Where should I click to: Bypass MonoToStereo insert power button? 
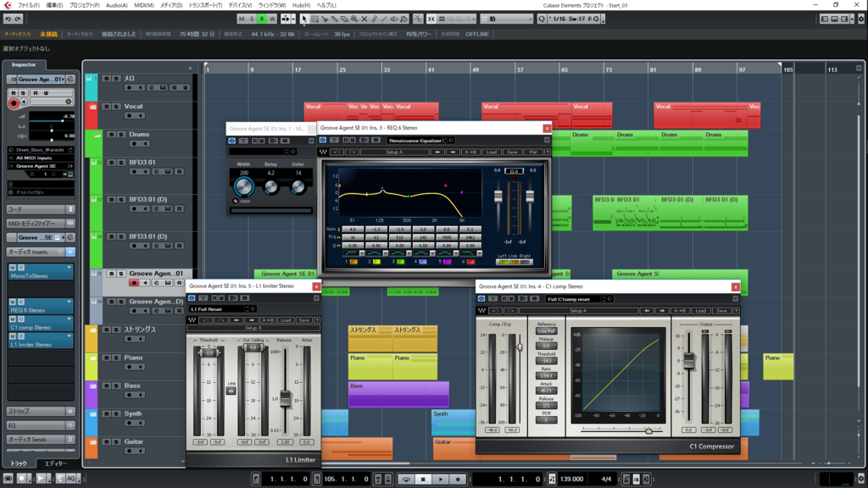(x=13, y=268)
